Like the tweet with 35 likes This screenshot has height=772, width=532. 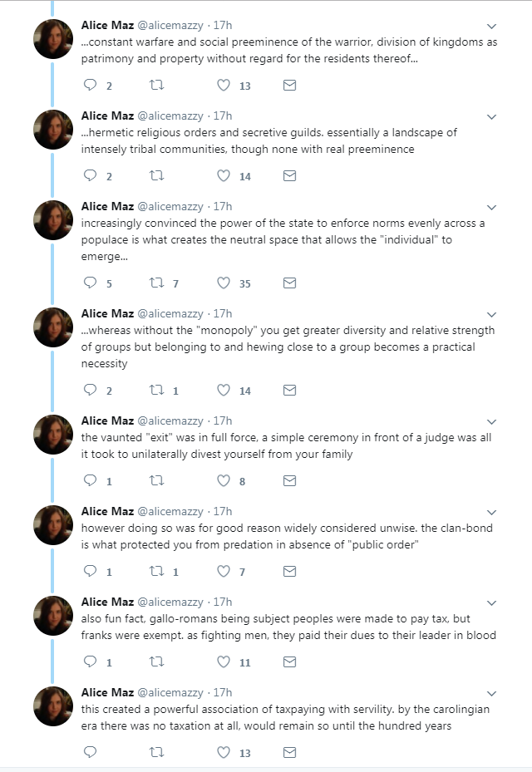pos(223,283)
